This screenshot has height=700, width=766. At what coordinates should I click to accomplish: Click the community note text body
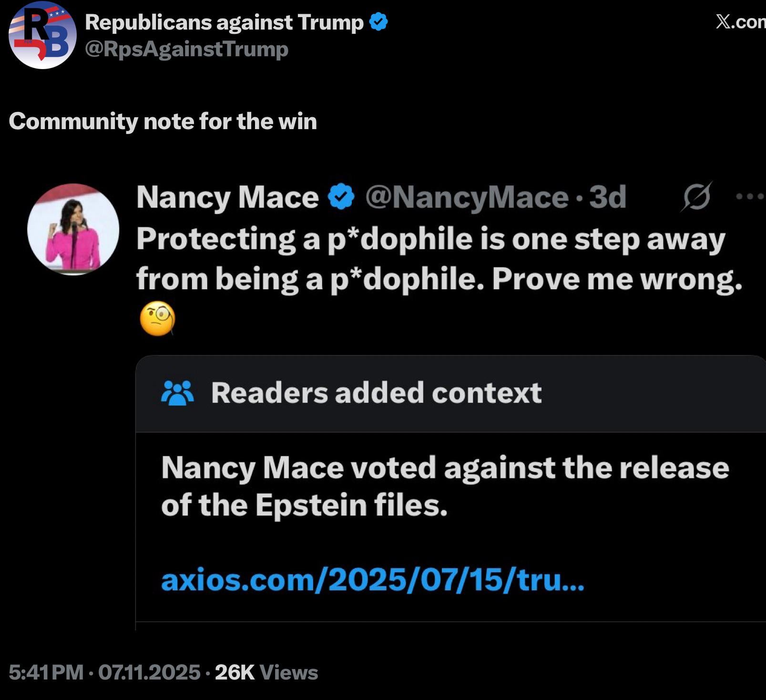(x=445, y=486)
